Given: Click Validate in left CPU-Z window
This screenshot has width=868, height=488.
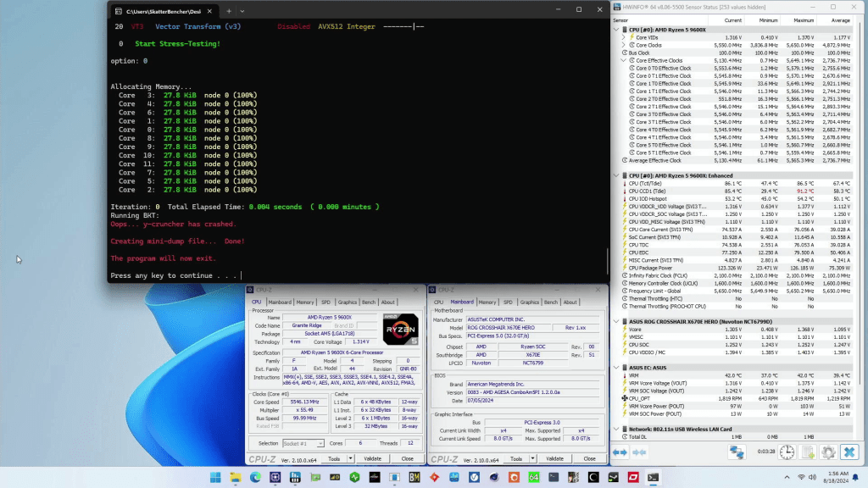Looking at the screenshot, I should pyautogui.click(x=373, y=458).
